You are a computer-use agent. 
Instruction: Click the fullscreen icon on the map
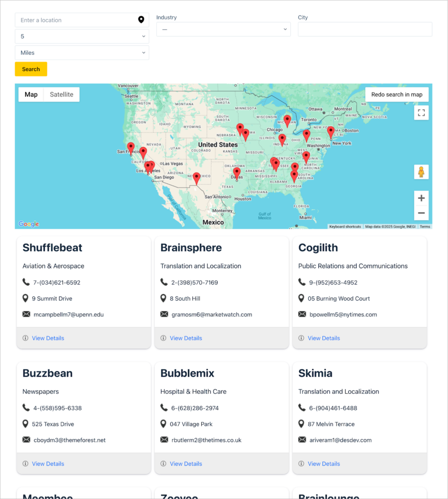click(421, 113)
